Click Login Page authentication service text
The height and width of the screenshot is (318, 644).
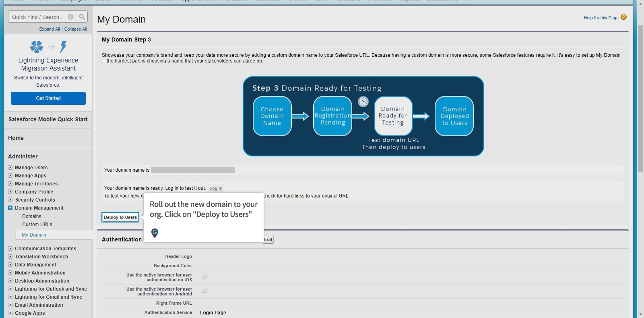(x=213, y=313)
